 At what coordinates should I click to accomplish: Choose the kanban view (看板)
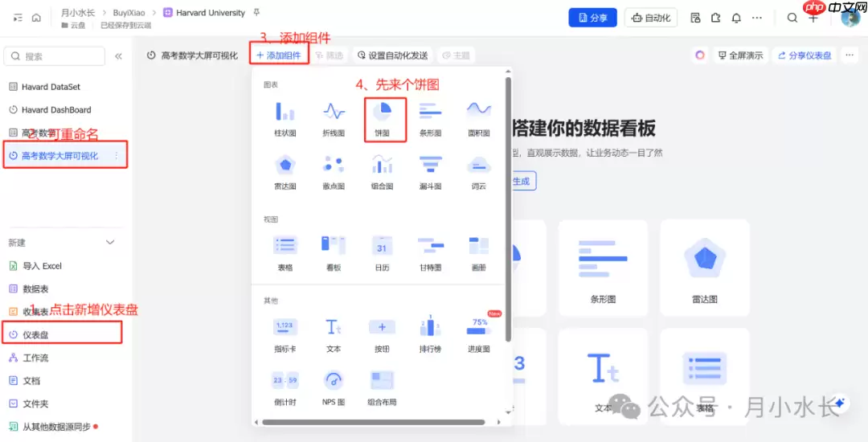[334, 253]
